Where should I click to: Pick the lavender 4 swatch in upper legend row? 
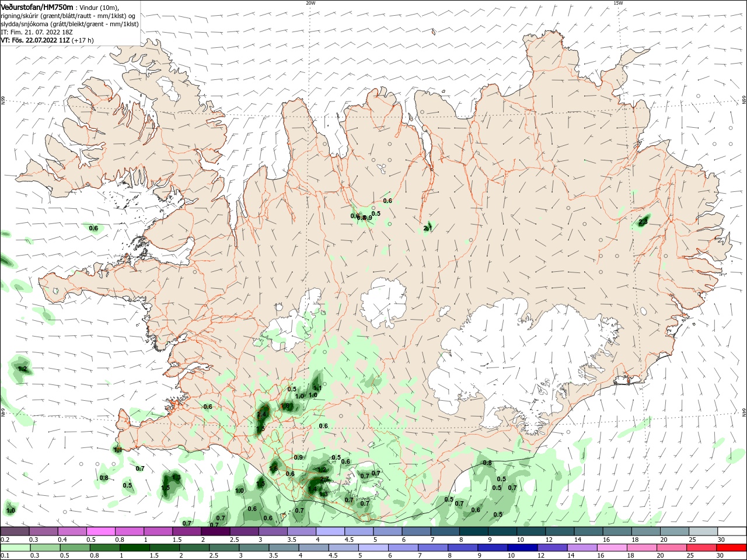tap(329, 531)
